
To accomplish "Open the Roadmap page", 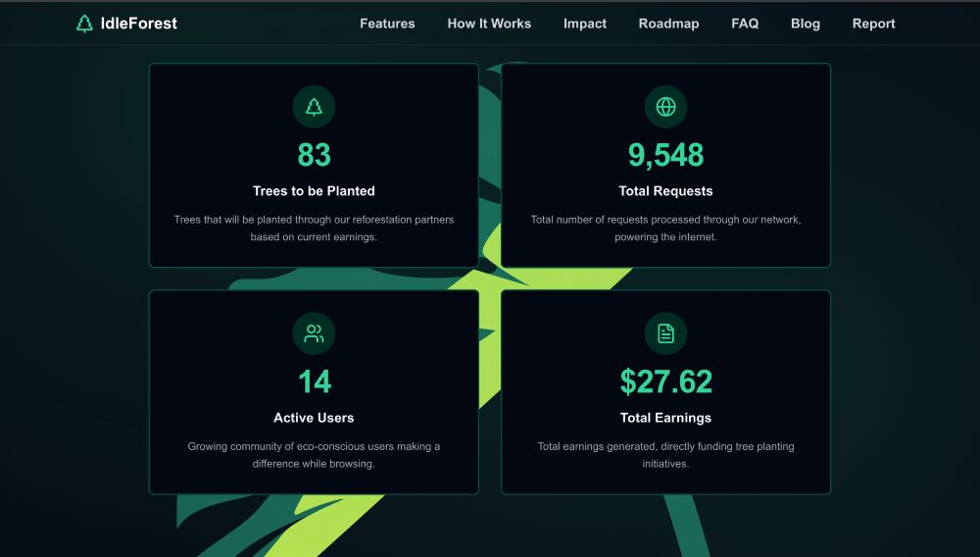I will point(668,24).
